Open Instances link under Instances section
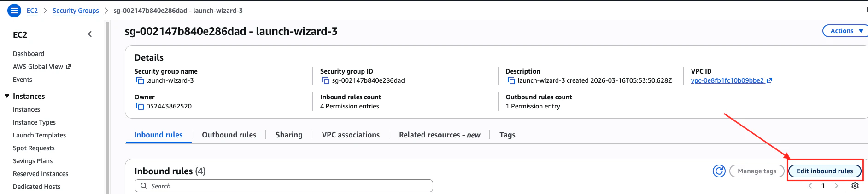 pyautogui.click(x=26, y=109)
